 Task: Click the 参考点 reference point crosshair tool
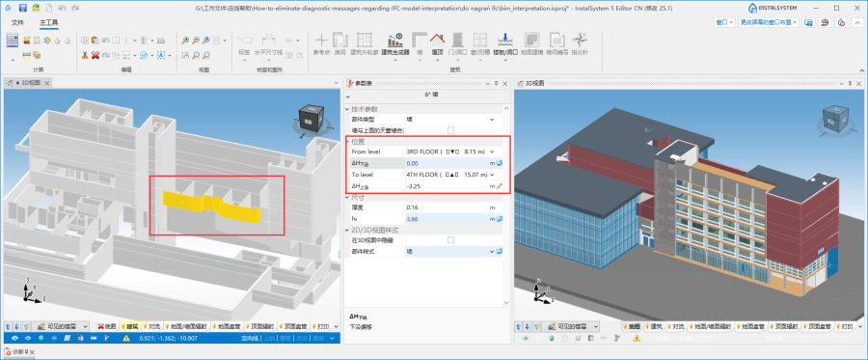[321, 43]
